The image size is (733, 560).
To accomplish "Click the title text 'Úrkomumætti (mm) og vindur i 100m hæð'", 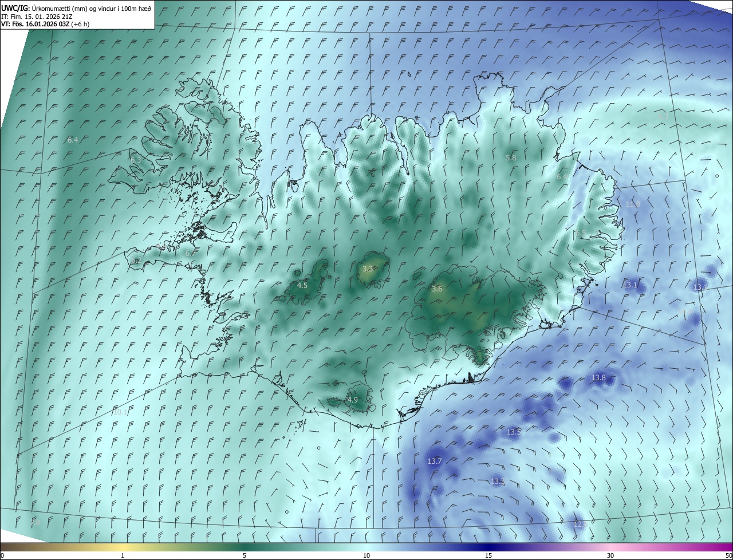I will pyautogui.click(x=91, y=8).
